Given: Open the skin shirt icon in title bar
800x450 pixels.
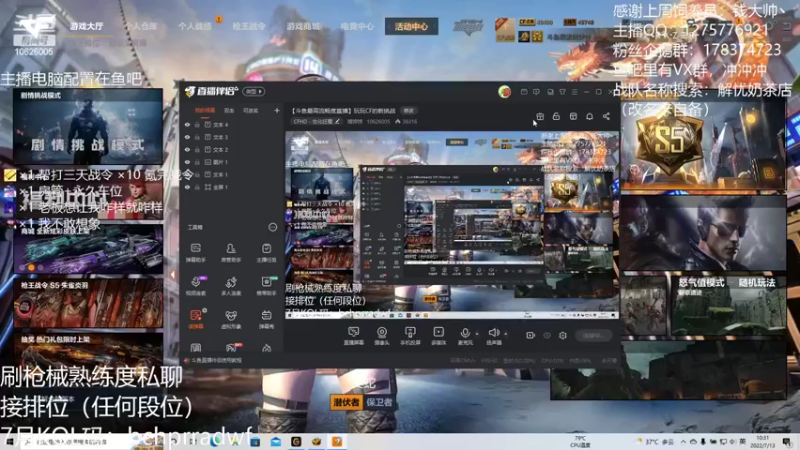Looking at the screenshot, I should [562, 92].
